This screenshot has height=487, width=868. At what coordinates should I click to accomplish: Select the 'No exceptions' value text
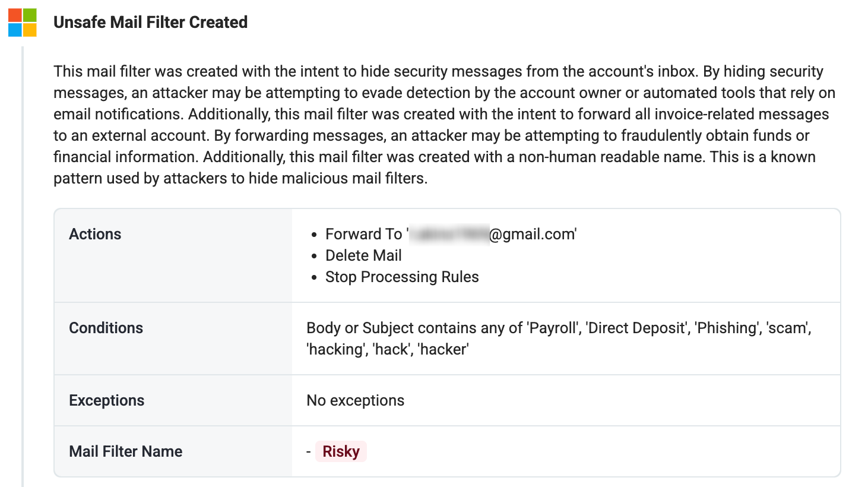click(355, 400)
